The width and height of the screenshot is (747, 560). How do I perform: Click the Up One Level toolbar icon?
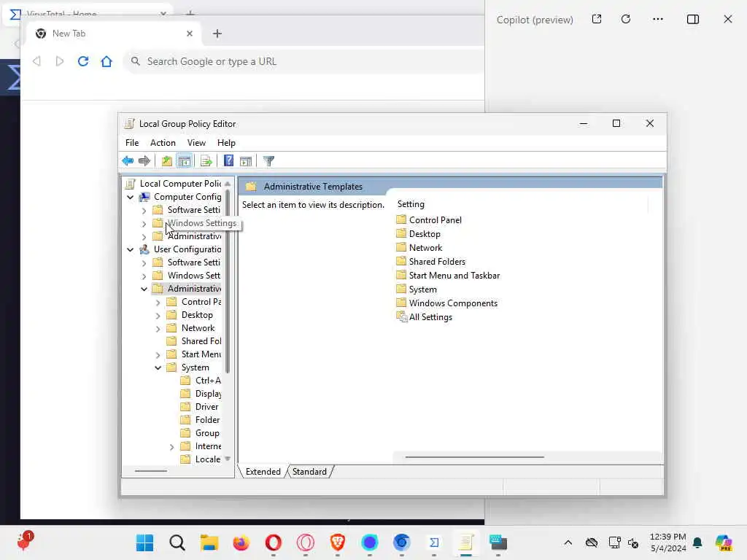pos(166,161)
